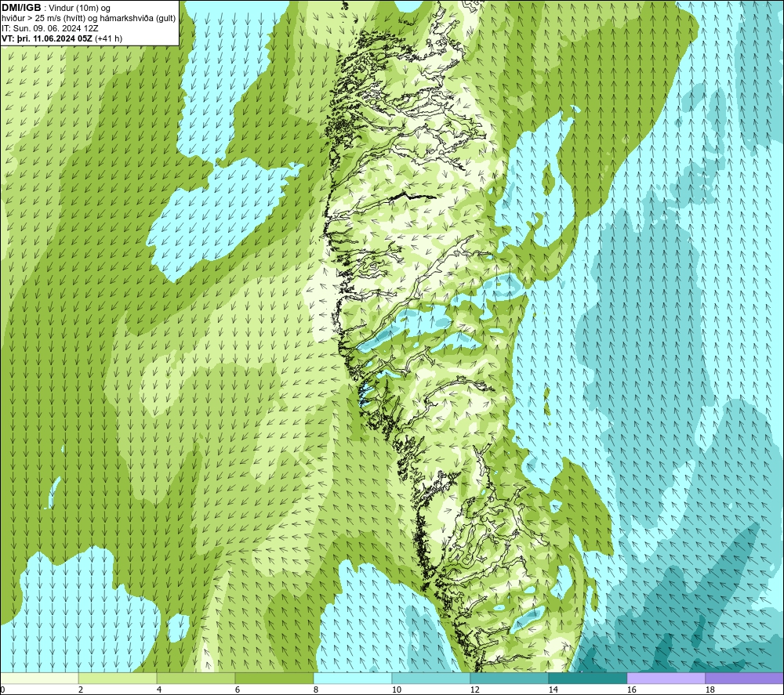Click the 10–12 m/s teal legend swatch
This screenshot has width=784, height=695.
(431, 678)
